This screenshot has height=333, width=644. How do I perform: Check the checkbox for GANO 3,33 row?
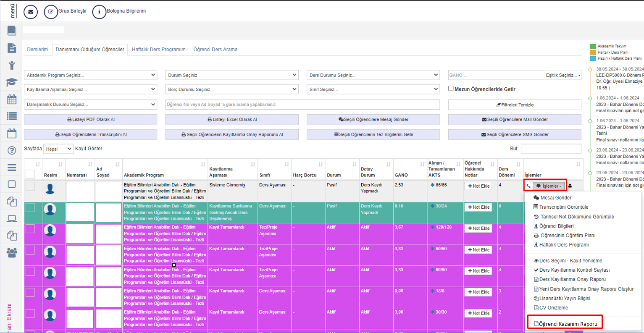coord(30,271)
